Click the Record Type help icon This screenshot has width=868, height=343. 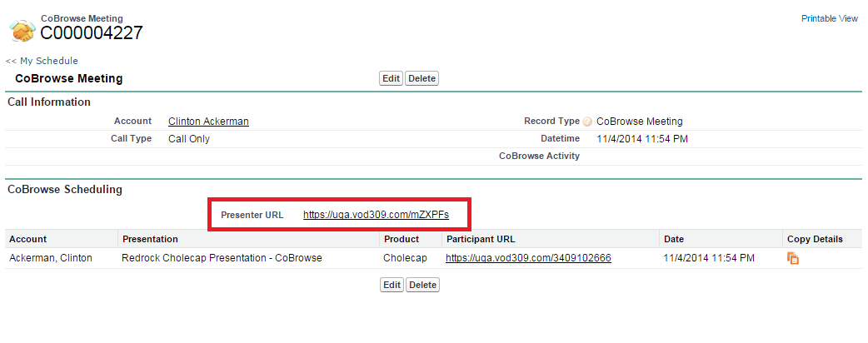(587, 122)
